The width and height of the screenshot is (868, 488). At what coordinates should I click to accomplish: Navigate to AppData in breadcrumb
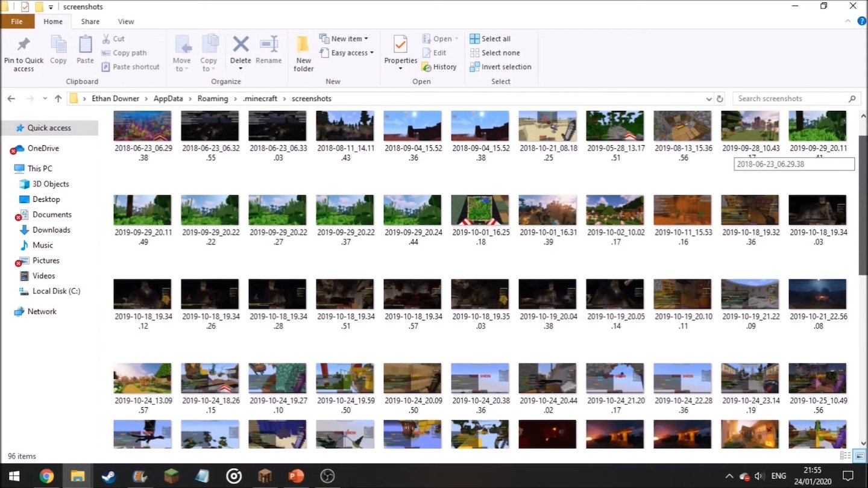[168, 98]
